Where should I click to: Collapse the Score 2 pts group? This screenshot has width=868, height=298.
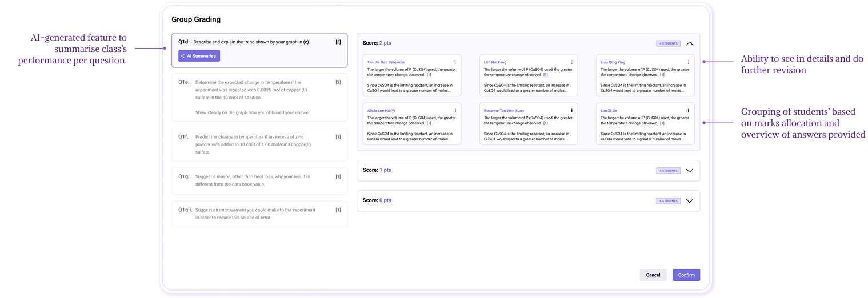tap(689, 43)
